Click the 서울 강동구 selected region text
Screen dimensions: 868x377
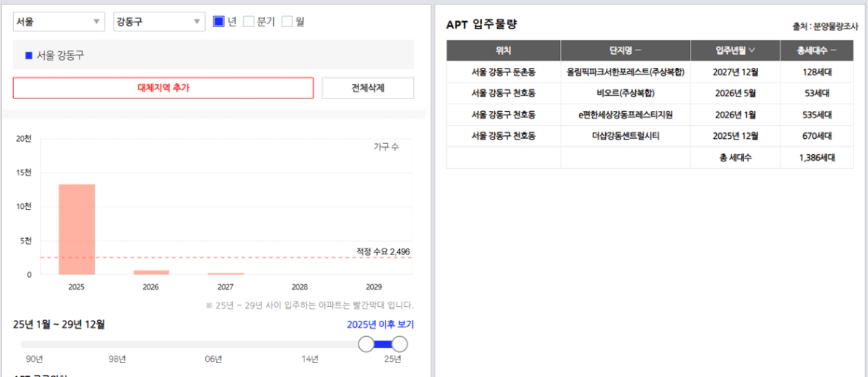click(x=61, y=56)
